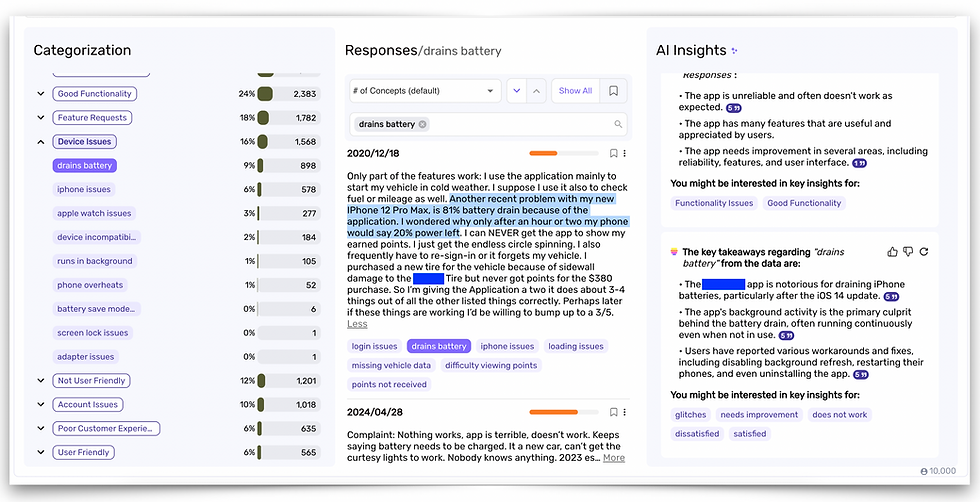Select screen lock issues subcategory

(92, 333)
